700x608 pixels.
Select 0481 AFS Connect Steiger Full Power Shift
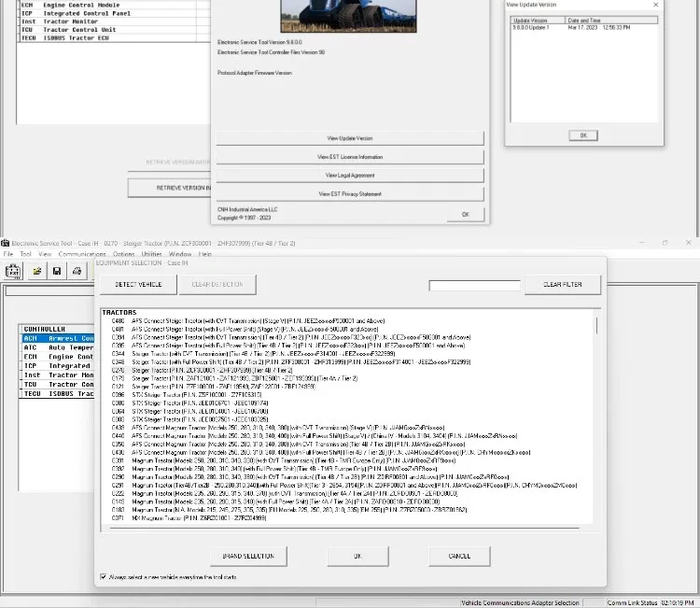(x=245, y=330)
